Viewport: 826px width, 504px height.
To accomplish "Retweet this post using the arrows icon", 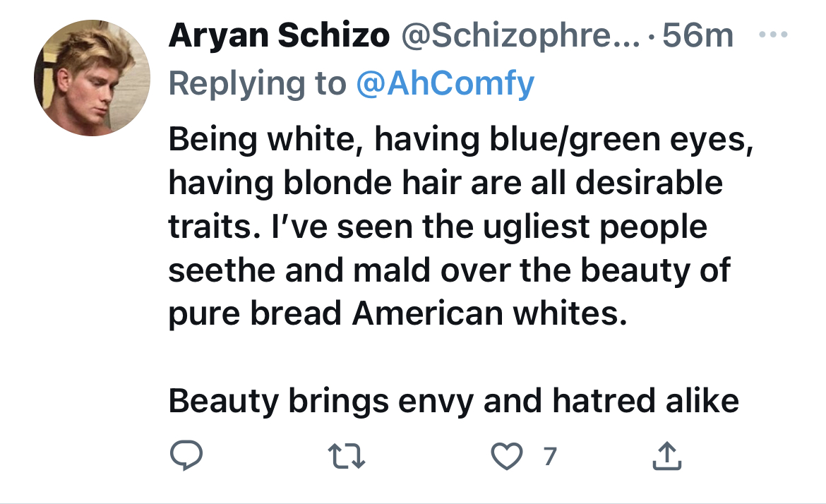I will click(x=346, y=456).
